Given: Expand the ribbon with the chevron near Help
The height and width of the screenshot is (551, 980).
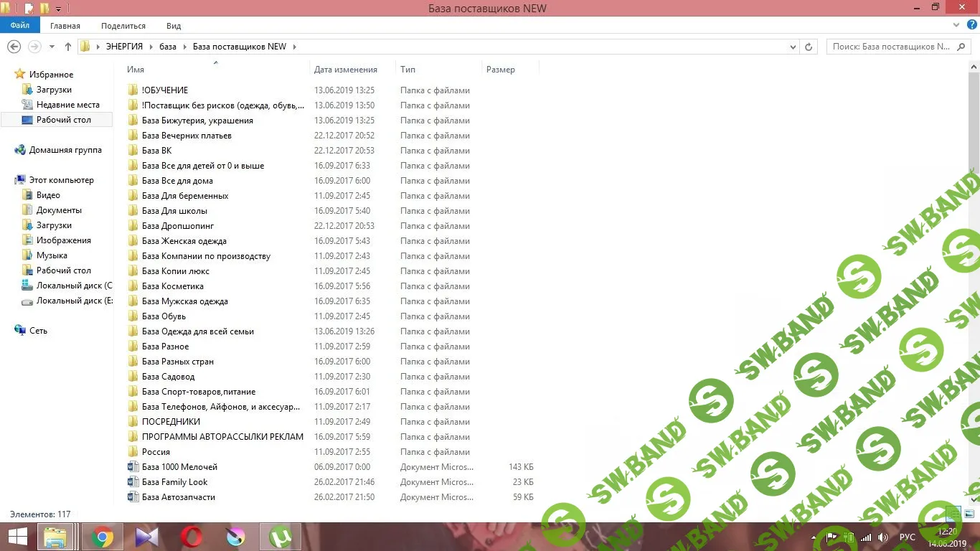Looking at the screenshot, I should (956, 25).
